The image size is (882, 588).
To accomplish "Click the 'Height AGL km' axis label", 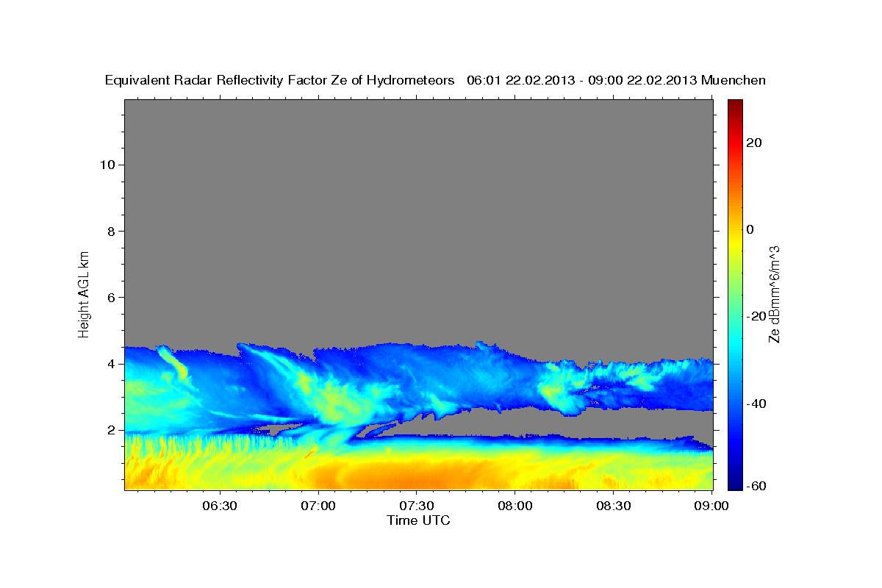I will pos(84,294).
